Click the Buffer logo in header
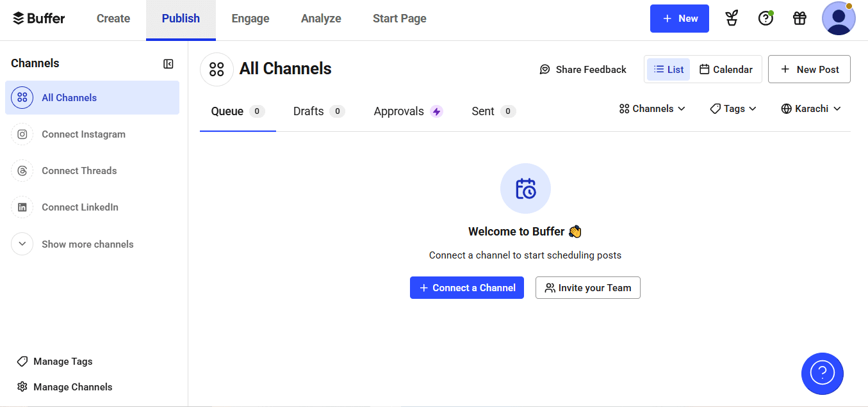The image size is (868, 407). click(x=39, y=19)
